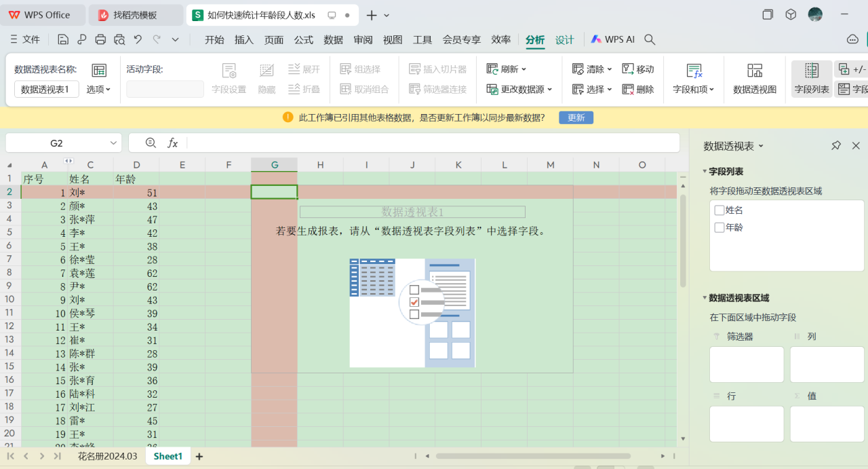The height and width of the screenshot is (469, 868).
Task: Toggle the 字段列表 field list pane
Action: [812, 79]
